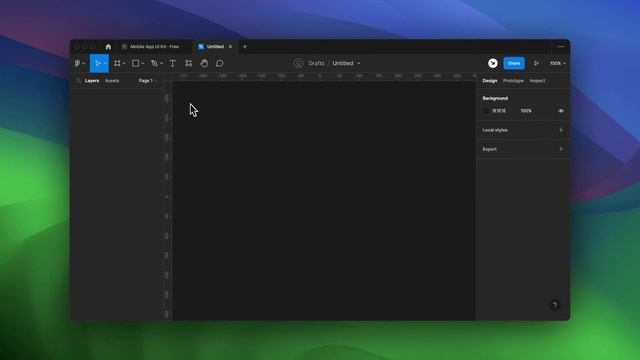Click the Export section label
Screen dimensions: 640x360
tap(489, 149)
